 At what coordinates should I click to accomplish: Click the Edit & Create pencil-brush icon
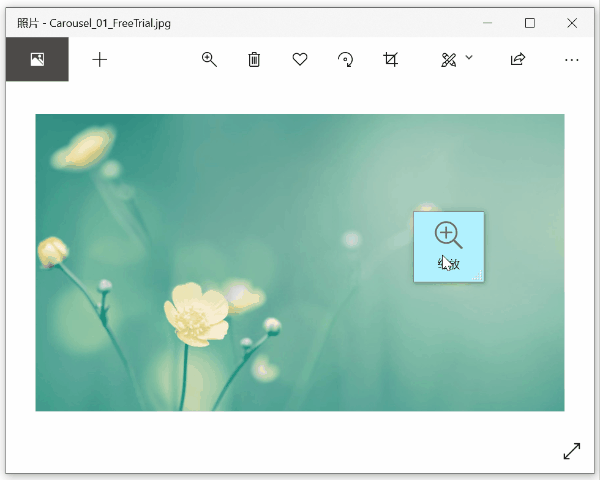pos(448,60)
